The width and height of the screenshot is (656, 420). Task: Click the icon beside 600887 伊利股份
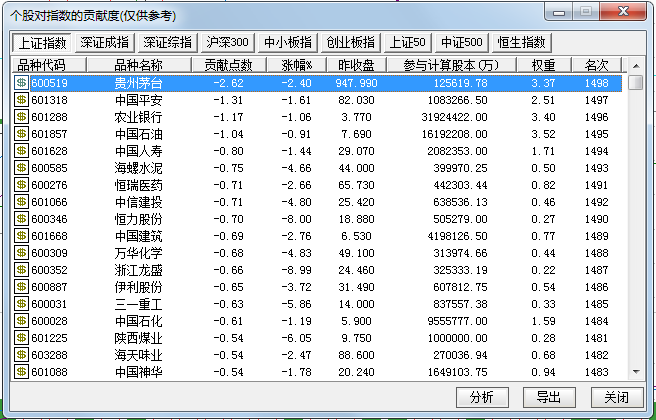(x=21, y=287)
